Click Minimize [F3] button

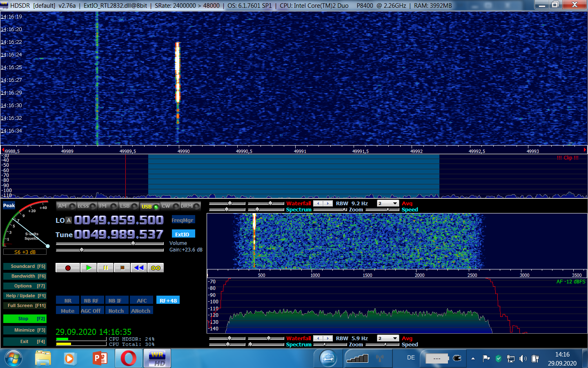pyautogui.click(x=24, y=330)
